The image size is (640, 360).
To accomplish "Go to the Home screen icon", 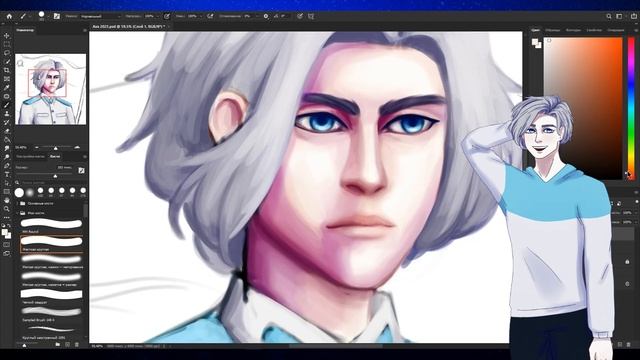I will (9, 16).
